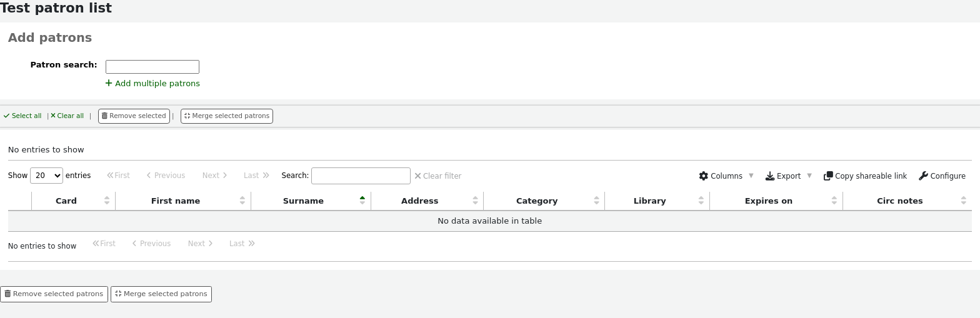Select all patrons with checkmark link
This screenshot has height=318, width=980.
(x=22, y=116)
